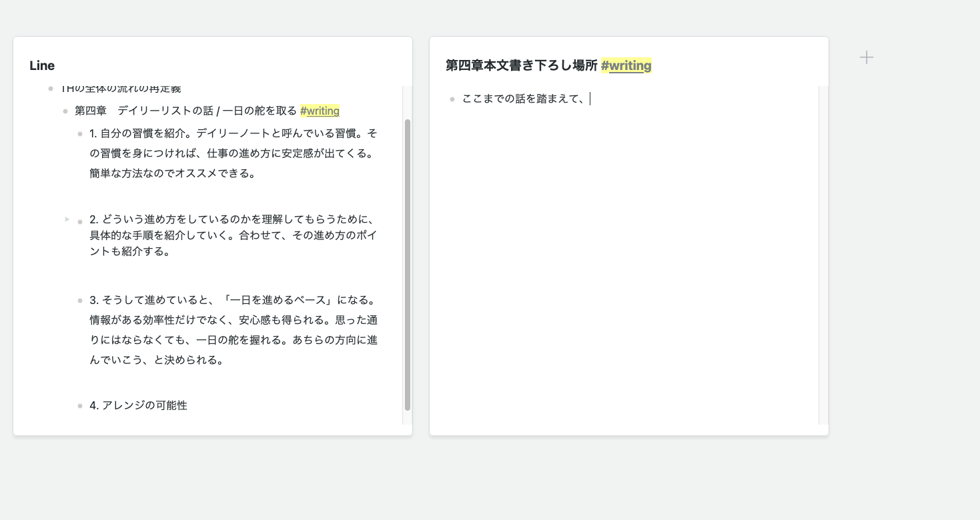
Task: Collapse item 2 using its disclosure triangle
Action: pos(67,219)
